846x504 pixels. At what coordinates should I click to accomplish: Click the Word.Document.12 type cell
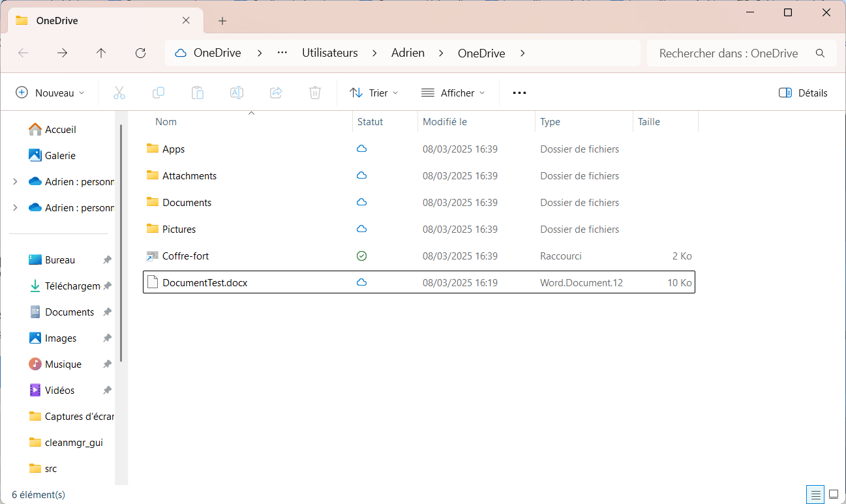point(582,282)
